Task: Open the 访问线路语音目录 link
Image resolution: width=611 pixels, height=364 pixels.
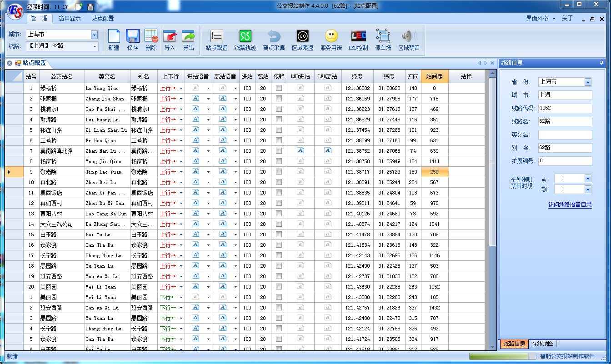Action: click(x=570, y=205)
